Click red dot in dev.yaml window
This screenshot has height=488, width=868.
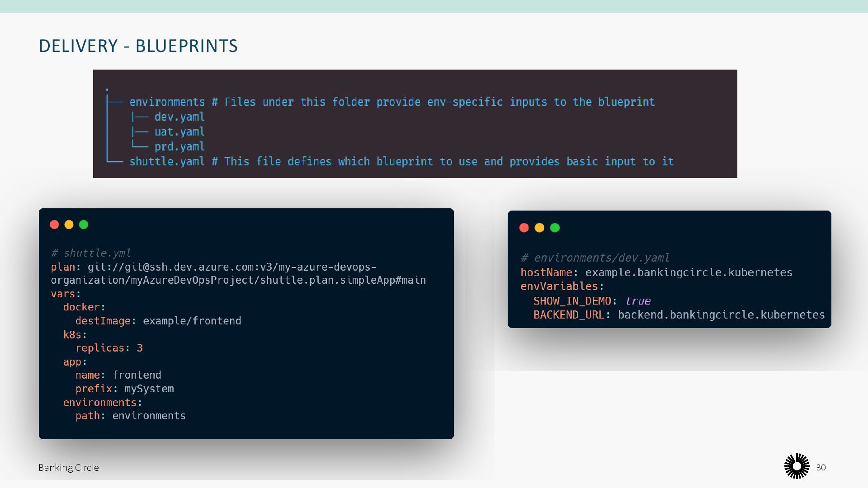pyautogui.click(x=524, y=228)
